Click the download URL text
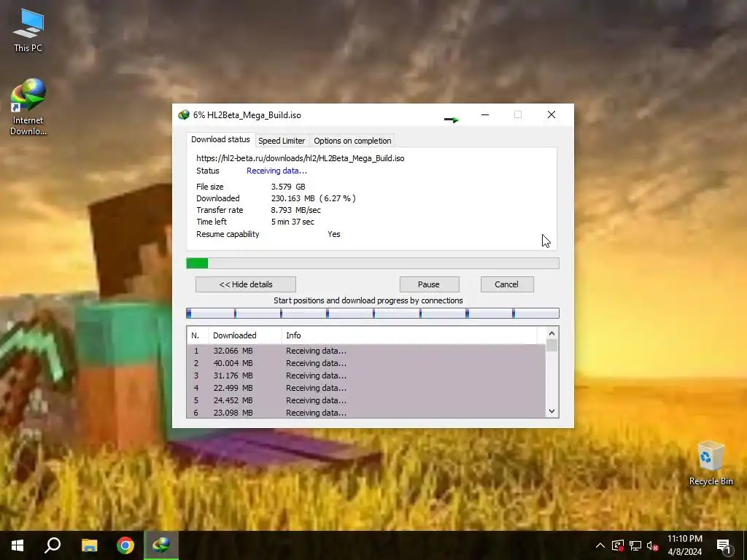747x560 pixels. point(300,158)
